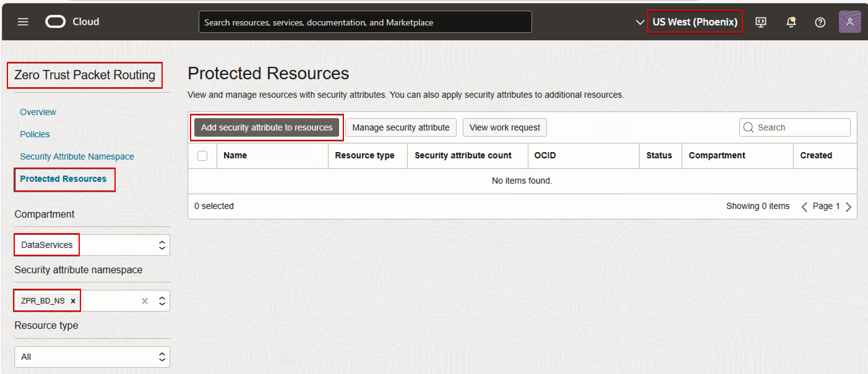
Task: Click Add security attribute to resources
Action: 267,127
